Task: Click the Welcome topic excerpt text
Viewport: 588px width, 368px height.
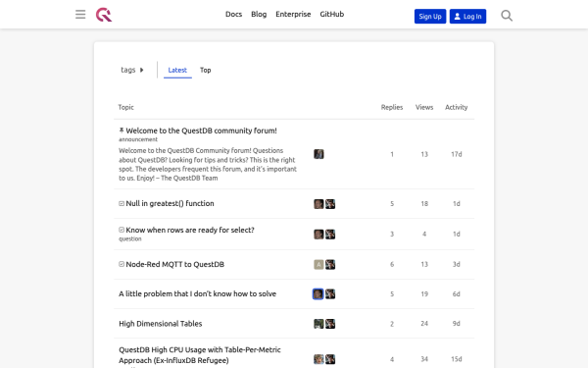Action: (x=208, y=165)
